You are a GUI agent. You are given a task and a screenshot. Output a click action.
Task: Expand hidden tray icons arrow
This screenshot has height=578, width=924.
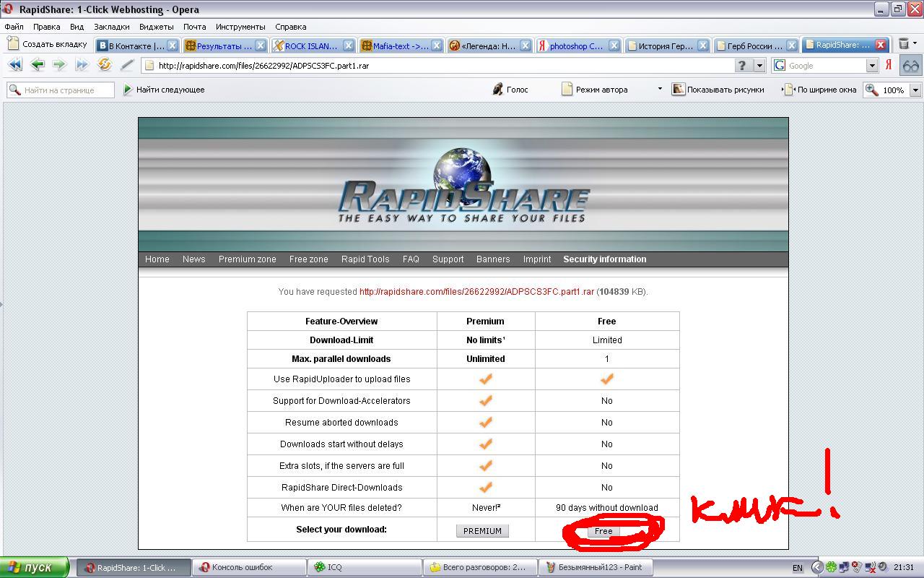pyautogui.click(x=817, y=567)
